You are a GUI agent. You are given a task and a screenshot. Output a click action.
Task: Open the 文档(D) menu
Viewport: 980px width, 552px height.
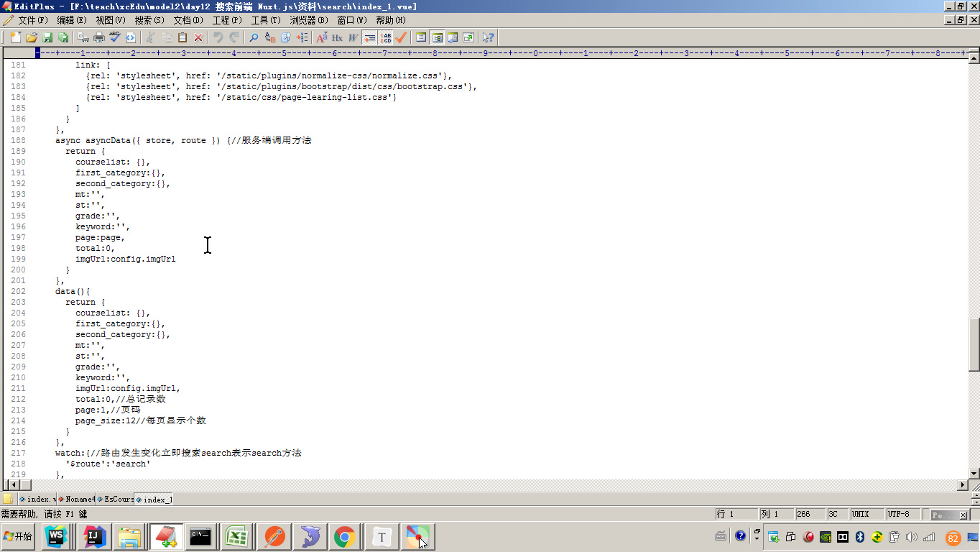(x=188, y=20)
